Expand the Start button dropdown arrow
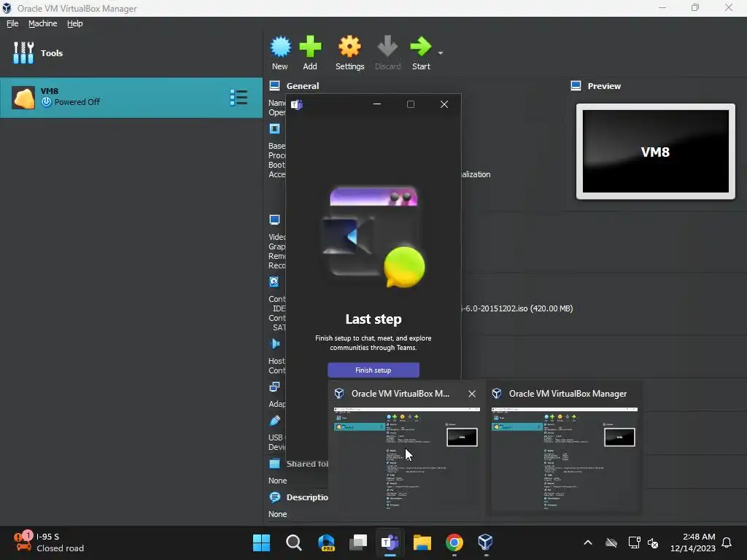The height and width of the screenshot is (560, 747). pyautogui.click(x=441, y=52)
